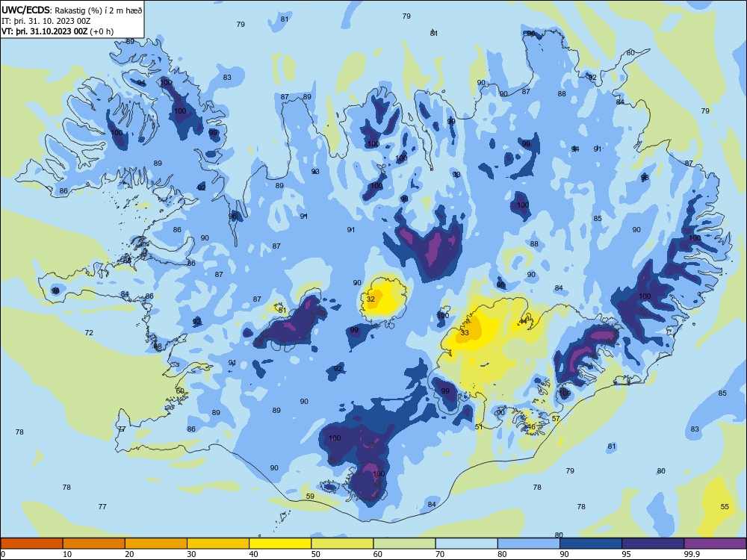Click the legend label '70'
The height and width of the screenshot is (560, 747).
click(440, 554)
